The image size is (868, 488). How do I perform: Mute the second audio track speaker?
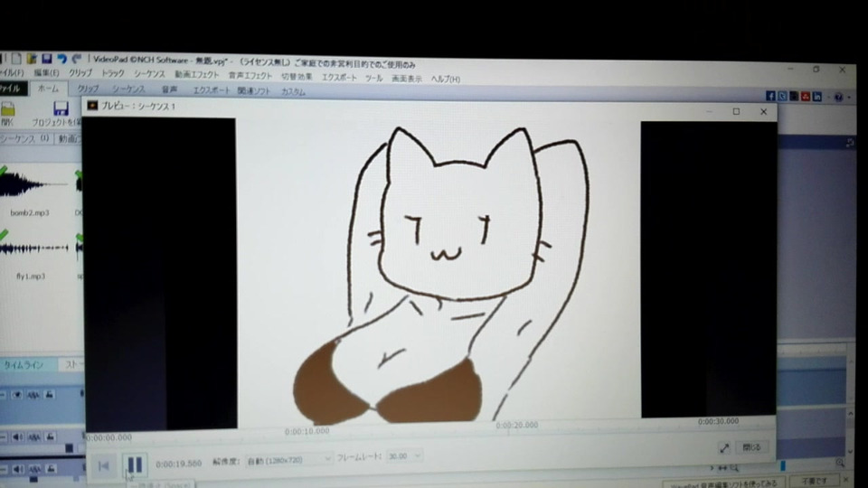pos(18,469)
